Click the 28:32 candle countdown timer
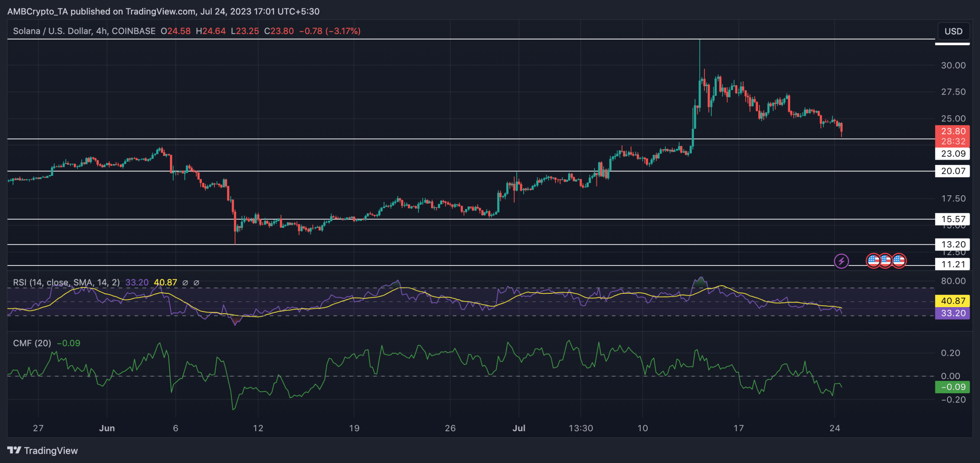 coord(952,141)
